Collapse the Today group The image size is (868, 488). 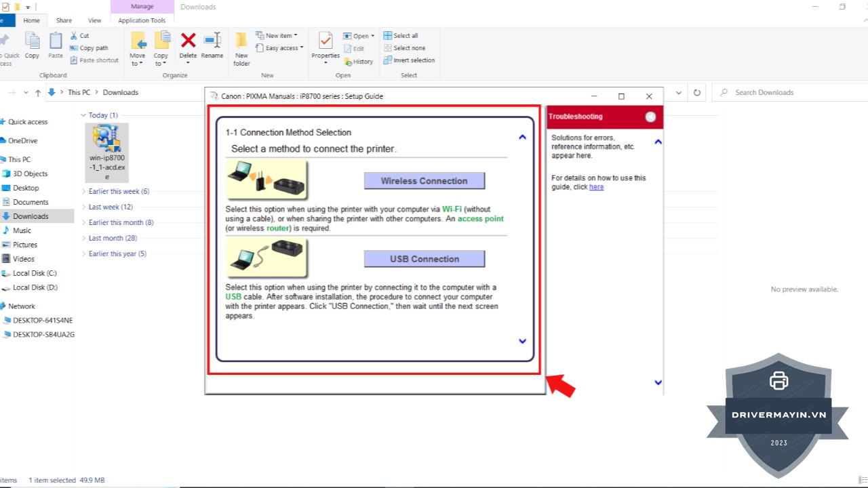pyautogui.click(x=83, y=115)
